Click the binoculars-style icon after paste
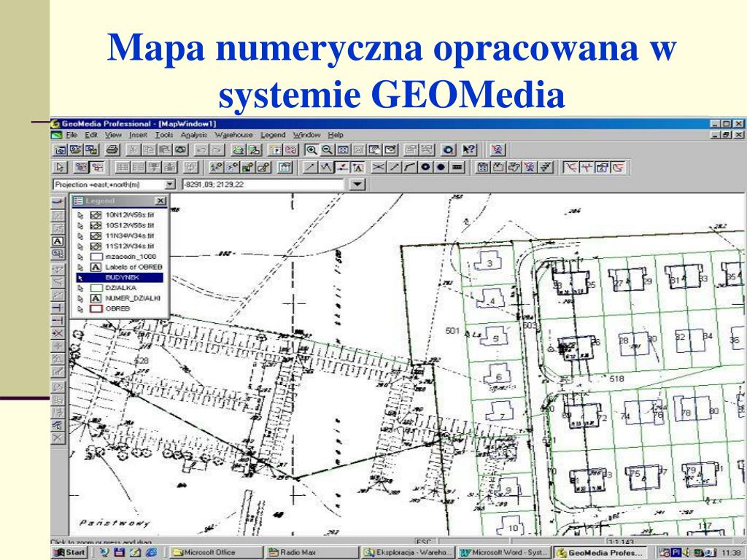The height and width of the screenshot is (560, 747). tap(181, 150)
